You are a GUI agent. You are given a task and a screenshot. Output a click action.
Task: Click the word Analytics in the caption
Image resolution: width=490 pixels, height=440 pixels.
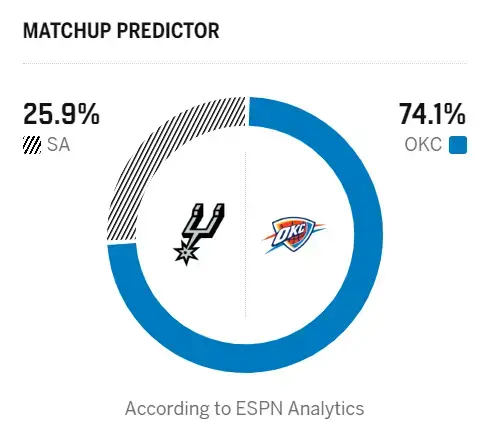point(326,409)
